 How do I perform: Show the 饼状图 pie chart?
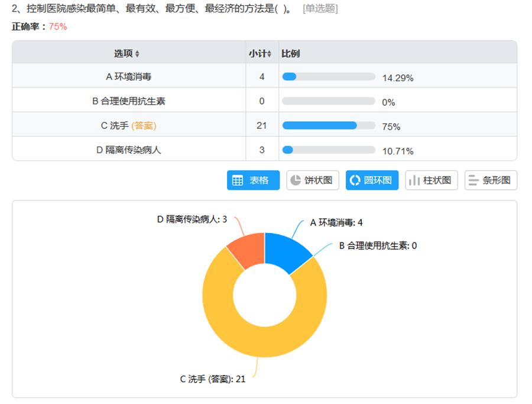pos(313,180)
